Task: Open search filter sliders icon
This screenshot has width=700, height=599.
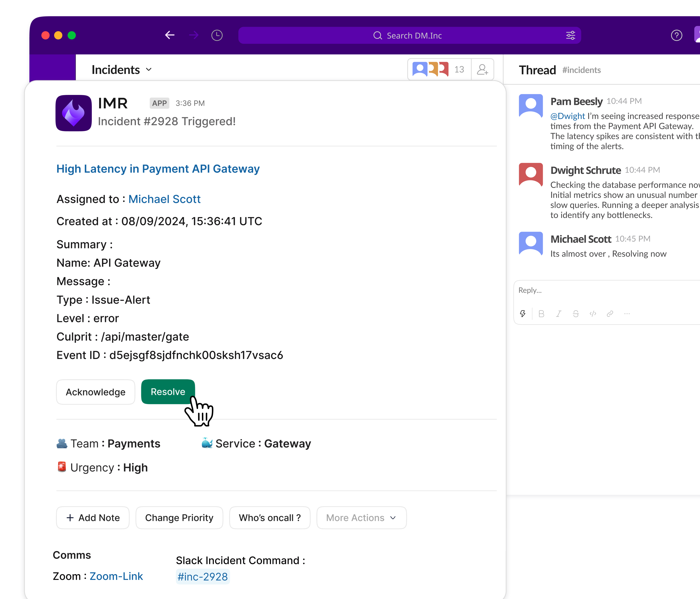Action: (571, 35)
